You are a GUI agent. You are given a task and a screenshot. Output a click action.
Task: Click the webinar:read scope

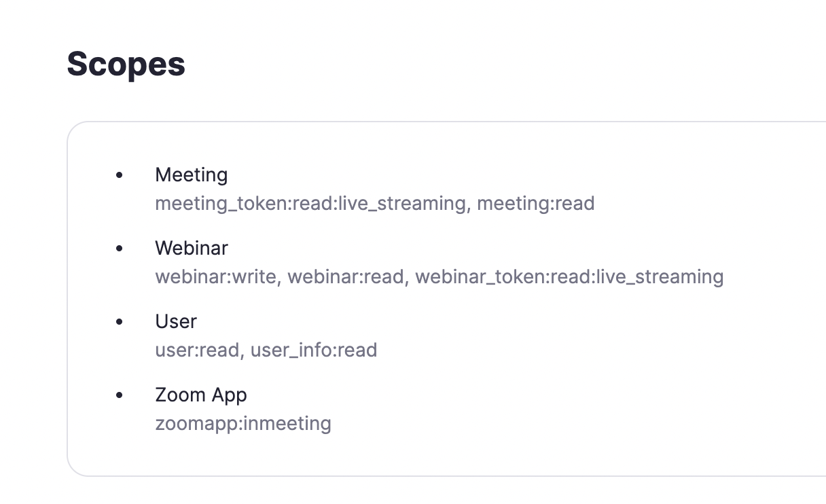(x=346, y=276)
